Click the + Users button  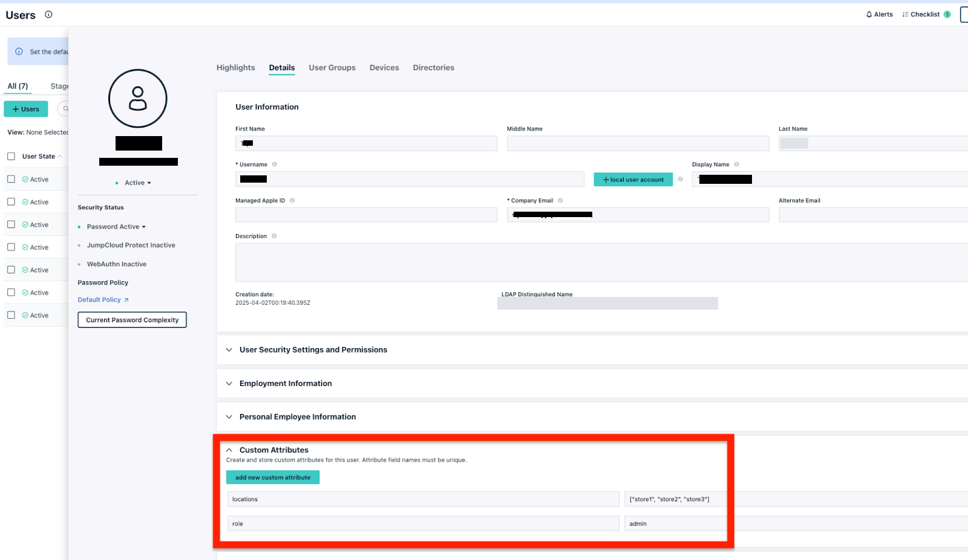[26, 109]
